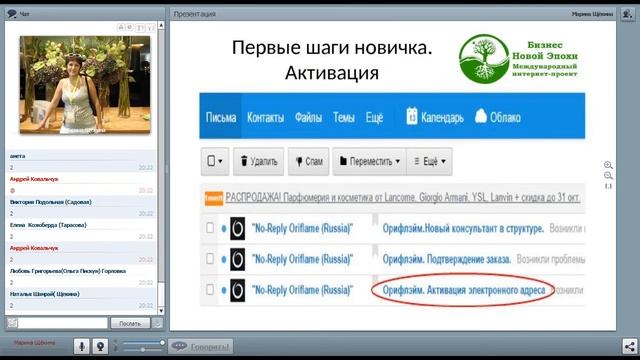Click the name Марина Щелина at bottom left

[34, 343]
